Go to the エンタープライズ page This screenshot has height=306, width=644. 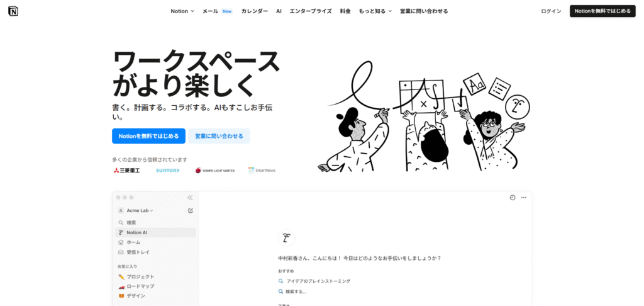pyautogui.click(x=311, y=11)
